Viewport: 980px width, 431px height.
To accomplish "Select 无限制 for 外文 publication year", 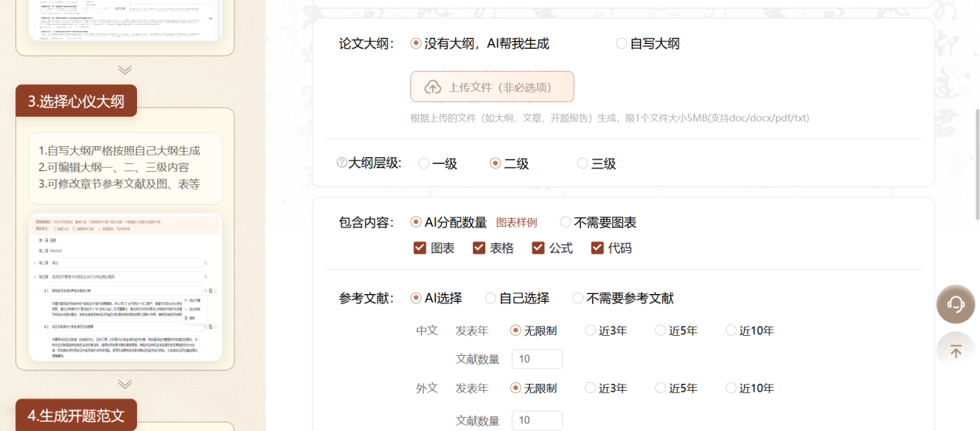I will click(533, 388).
